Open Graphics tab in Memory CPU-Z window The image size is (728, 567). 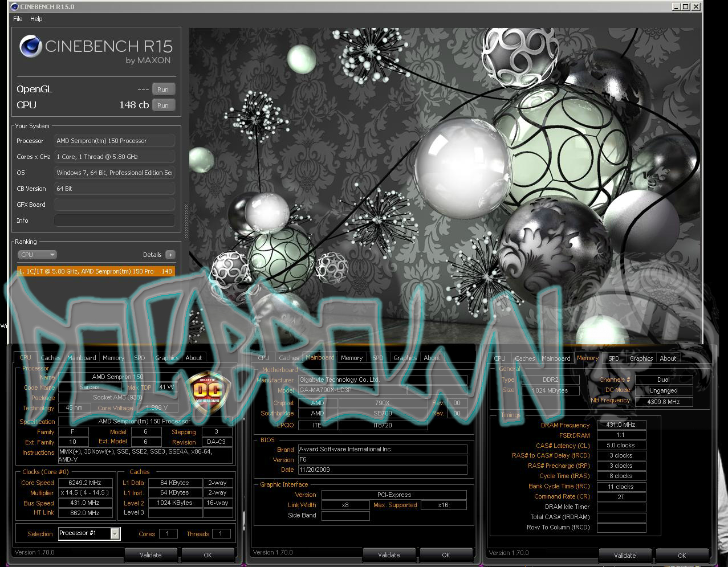(641, 358)
